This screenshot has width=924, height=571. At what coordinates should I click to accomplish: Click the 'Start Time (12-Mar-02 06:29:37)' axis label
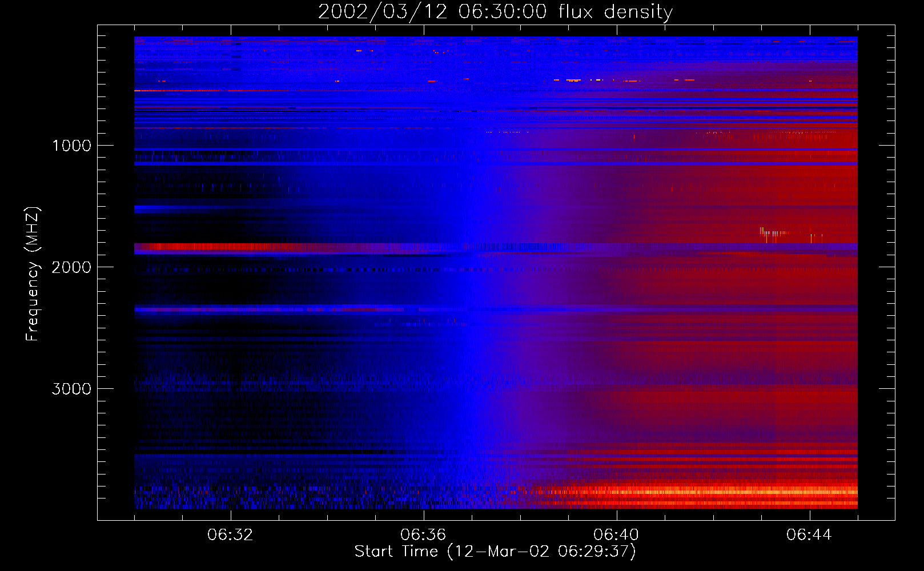pyautogui.click(x=495, y=552)
